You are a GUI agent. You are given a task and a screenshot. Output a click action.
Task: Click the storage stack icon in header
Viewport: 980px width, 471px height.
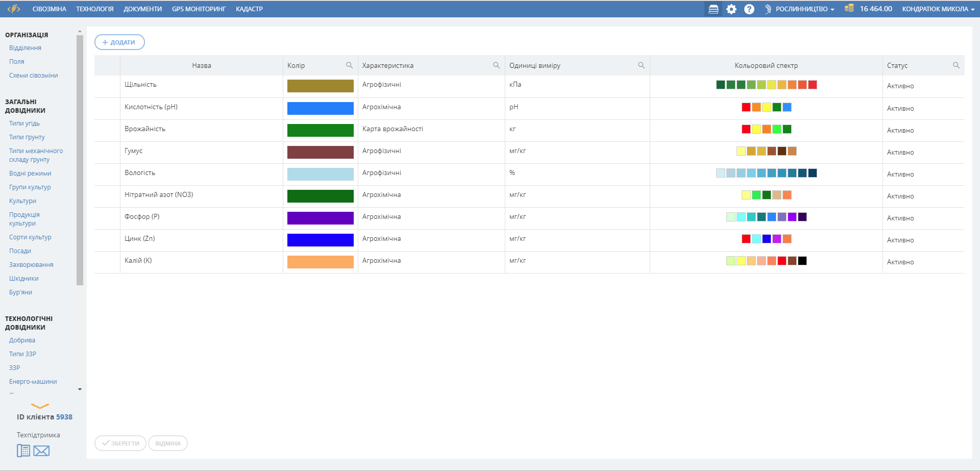tap(713, 9)
